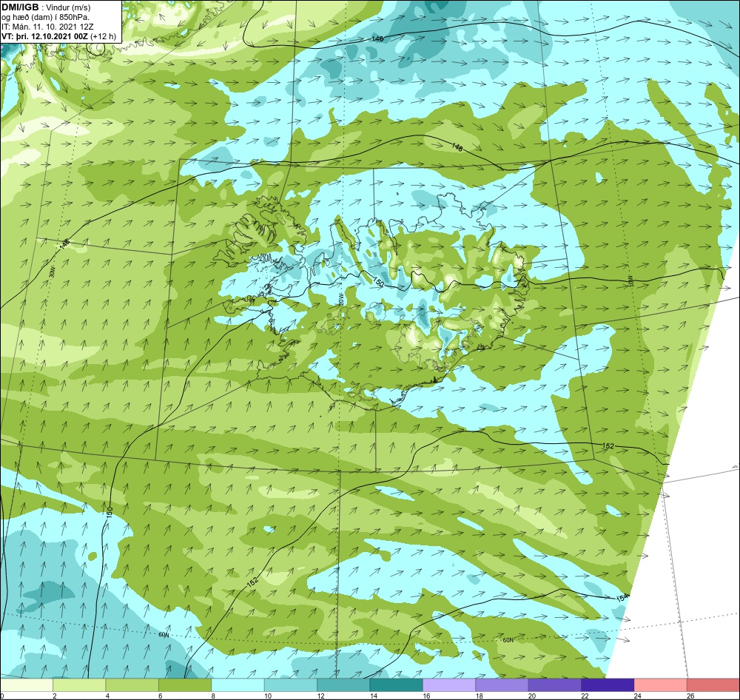
Task: Click the 150 contour label over central Iceland
Action: pyautogui.click(x=378, y=282)
